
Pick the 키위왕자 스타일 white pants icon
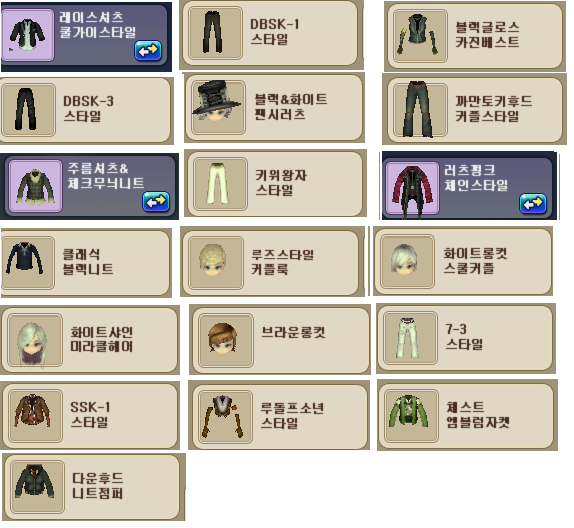tap(220, 184)
